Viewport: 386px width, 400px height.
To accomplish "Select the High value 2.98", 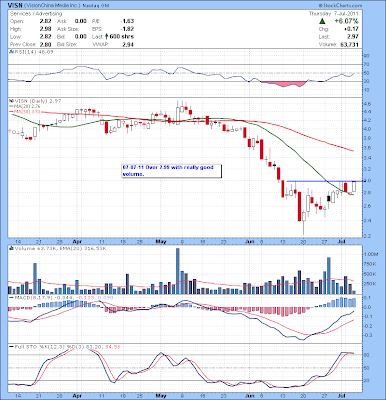I will pyautogui.click(x=45, y=29).
